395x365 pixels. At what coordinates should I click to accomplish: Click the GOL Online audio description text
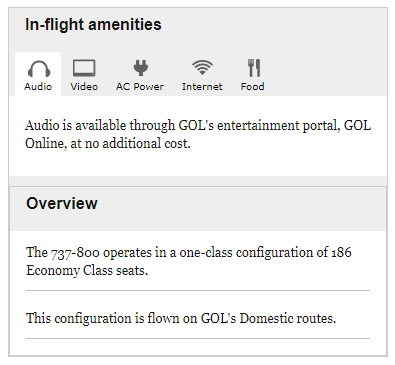click(198, 134)
